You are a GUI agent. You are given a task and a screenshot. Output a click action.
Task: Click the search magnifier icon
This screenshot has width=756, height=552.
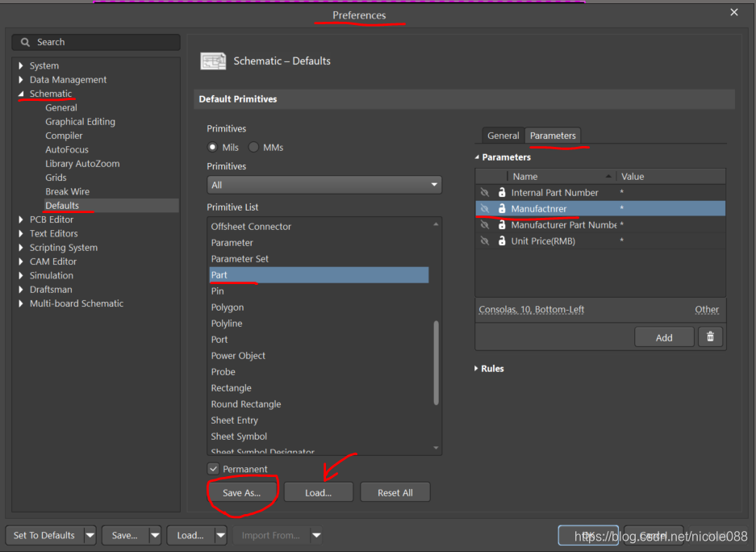(26, 42)
